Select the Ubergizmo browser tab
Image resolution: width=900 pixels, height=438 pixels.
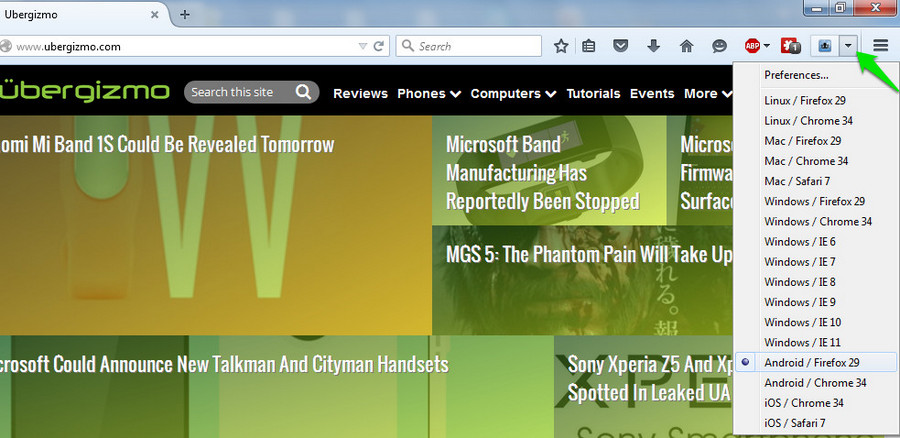[80, 15]
